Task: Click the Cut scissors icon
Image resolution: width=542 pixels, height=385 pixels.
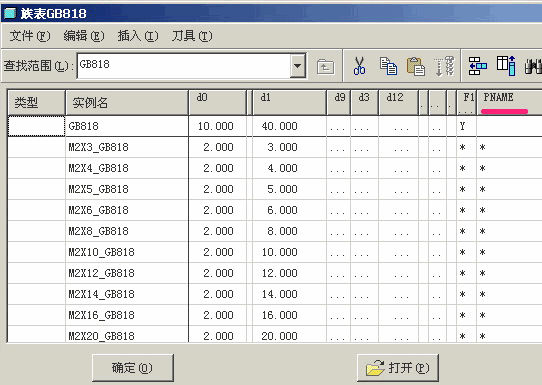Action: pyautogui.click(x=359, y=66)
